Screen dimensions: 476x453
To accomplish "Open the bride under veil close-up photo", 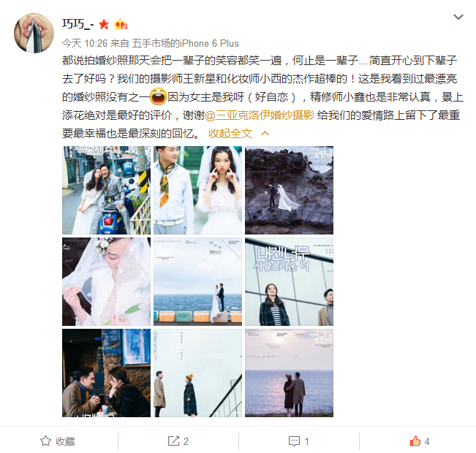I will [106, 281].
